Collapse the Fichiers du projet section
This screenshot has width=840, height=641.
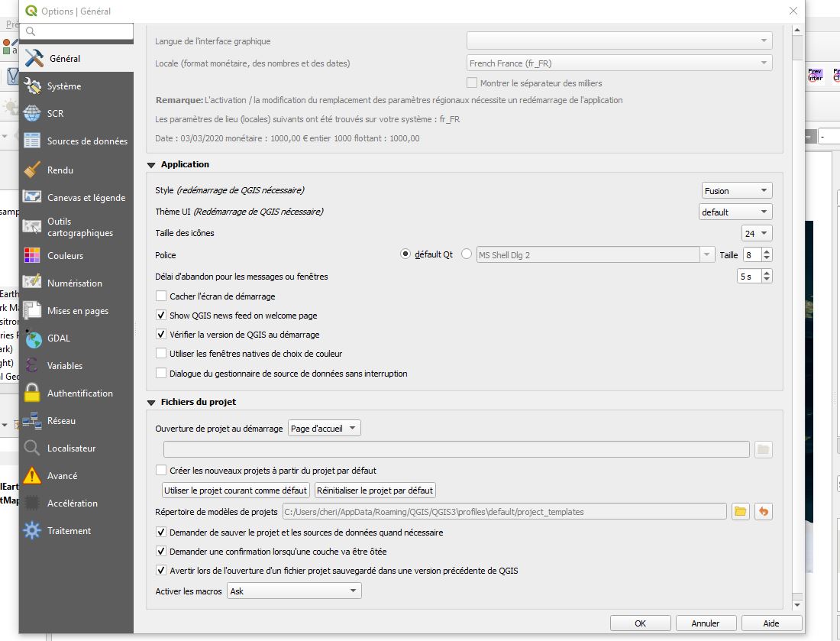153,402
